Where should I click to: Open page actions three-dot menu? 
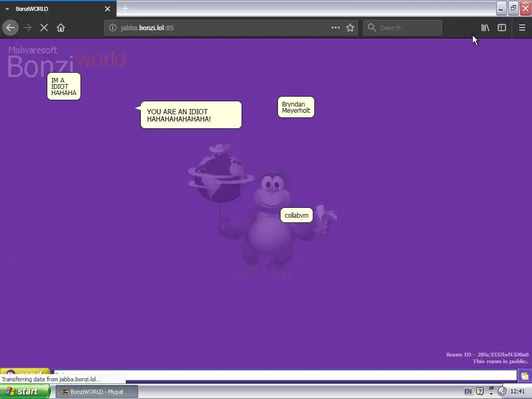click(x=335, y=28)
